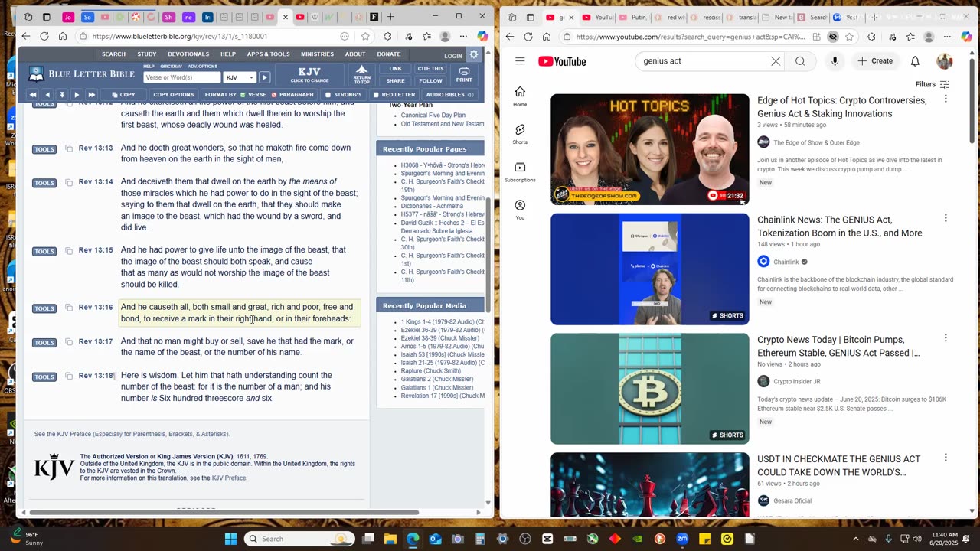980x551 pixels.
Task: Click the KJV Click to Change button
Action: point(309,74)
